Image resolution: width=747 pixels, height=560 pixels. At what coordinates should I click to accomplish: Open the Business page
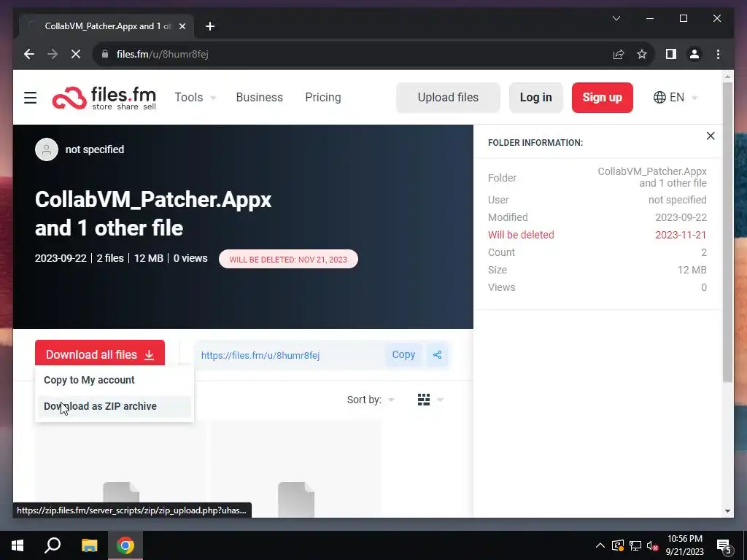pyautogui.click(x=259, y=98)
